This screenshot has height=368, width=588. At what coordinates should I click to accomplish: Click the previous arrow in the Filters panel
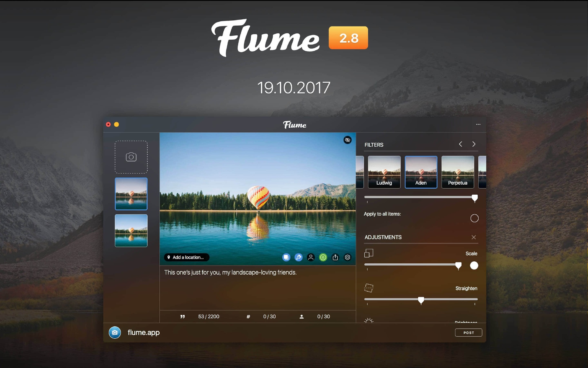(x=461, y=144)
